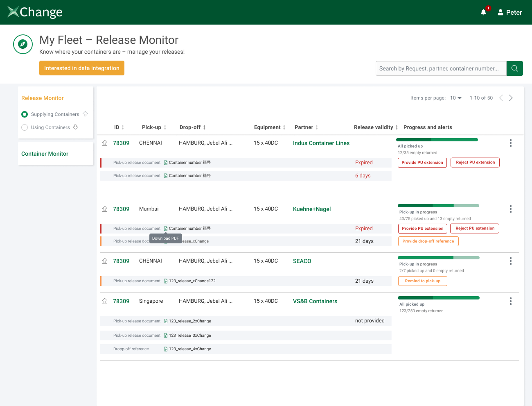Click the 'not provided' validity text
The image size is (532, 406).
(x=370, y=321)
